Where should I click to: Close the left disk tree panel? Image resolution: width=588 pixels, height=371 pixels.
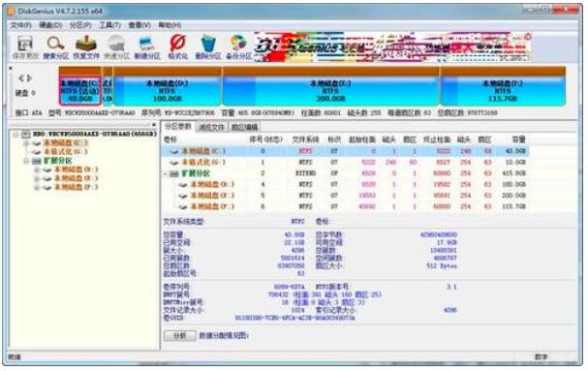[154, 125]
